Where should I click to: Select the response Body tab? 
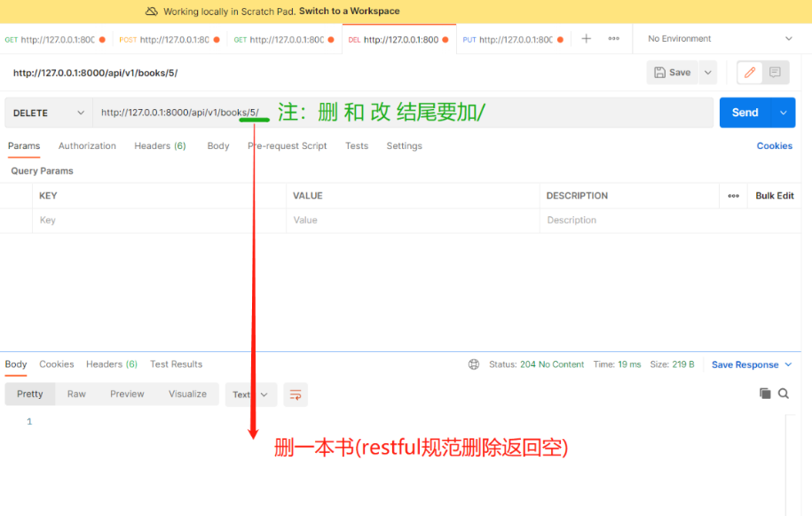pos(16,364)
